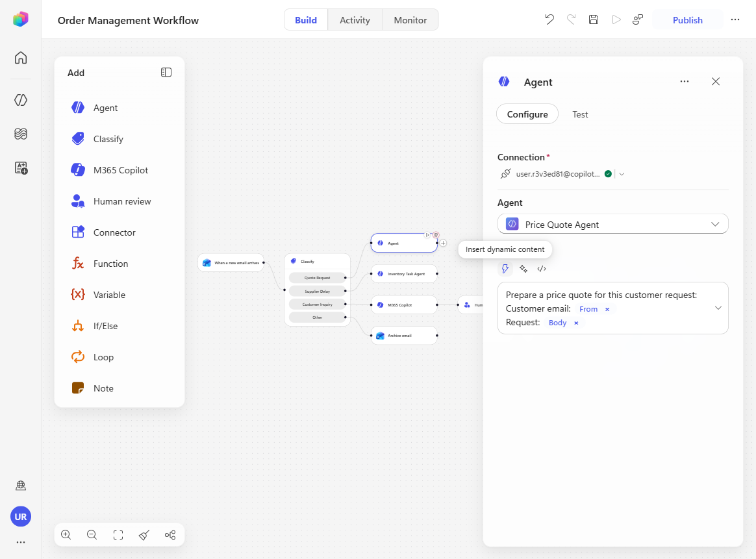Run the selected Agent node
This screenshot has height=559, width=756.
427,235
